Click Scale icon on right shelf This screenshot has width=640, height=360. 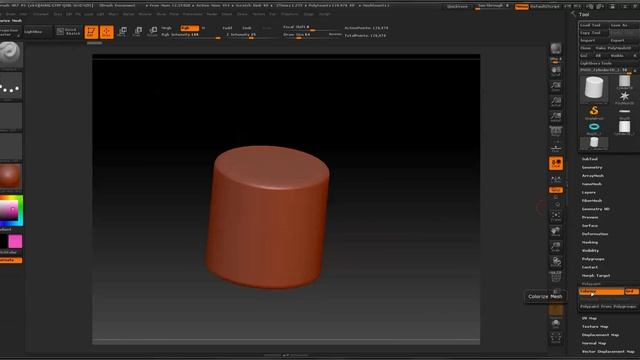[x=556, y=246]
